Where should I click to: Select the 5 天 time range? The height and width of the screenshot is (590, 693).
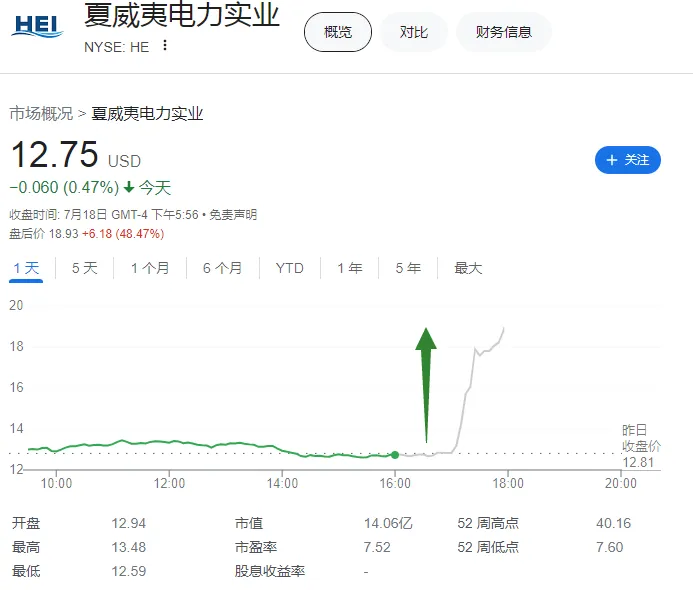85,268
